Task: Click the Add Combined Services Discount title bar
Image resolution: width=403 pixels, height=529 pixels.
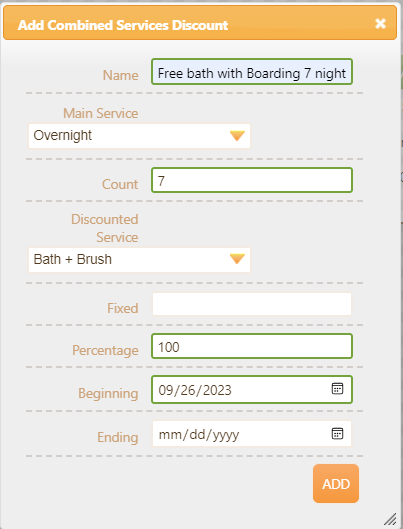Action: coord(200,23)
